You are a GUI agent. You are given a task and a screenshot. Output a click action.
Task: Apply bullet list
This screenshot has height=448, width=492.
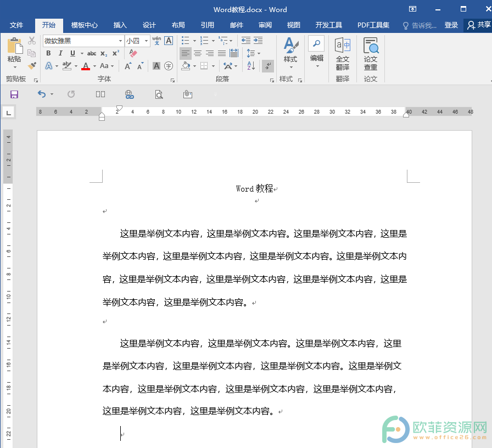[186, 41]
